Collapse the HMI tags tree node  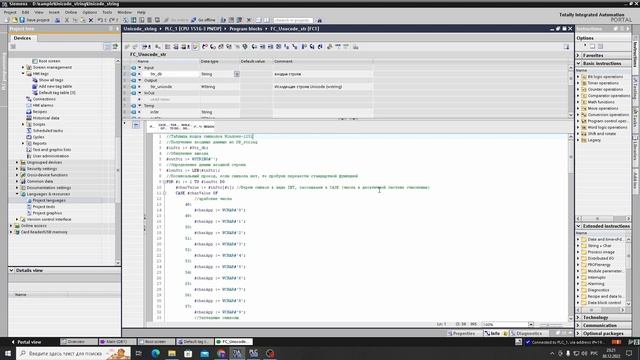click(x=23, y=73)
